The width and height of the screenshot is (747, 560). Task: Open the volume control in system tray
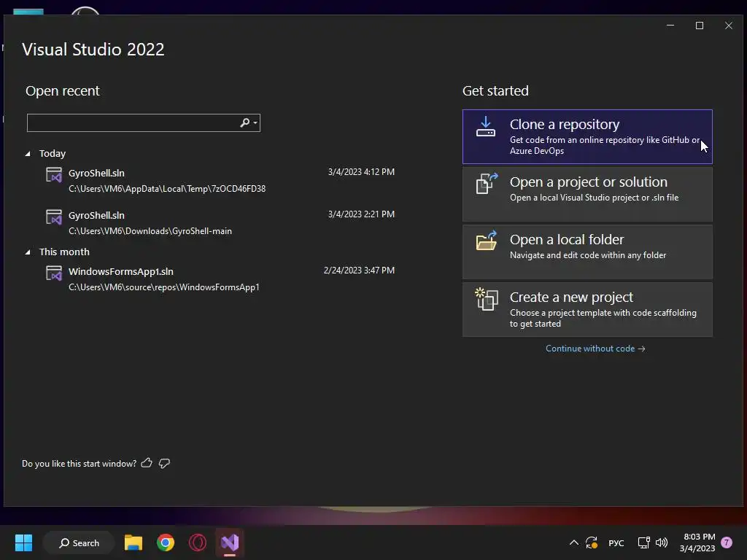click(x=662, y=542)
